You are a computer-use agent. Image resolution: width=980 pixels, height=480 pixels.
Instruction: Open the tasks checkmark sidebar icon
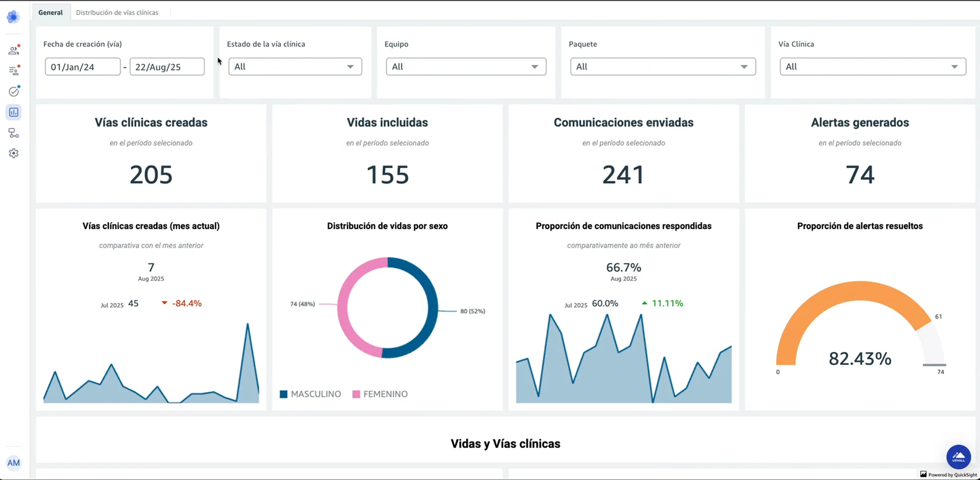(14, 91)
